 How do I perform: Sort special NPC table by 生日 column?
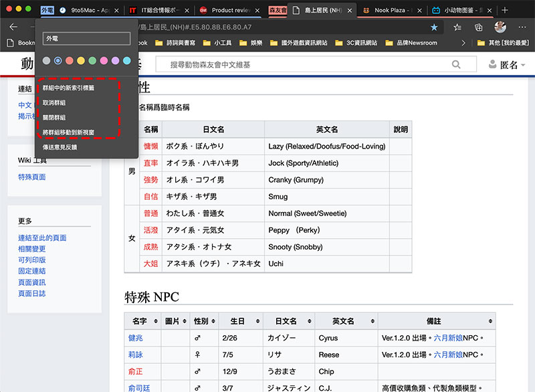coord(237,321)
